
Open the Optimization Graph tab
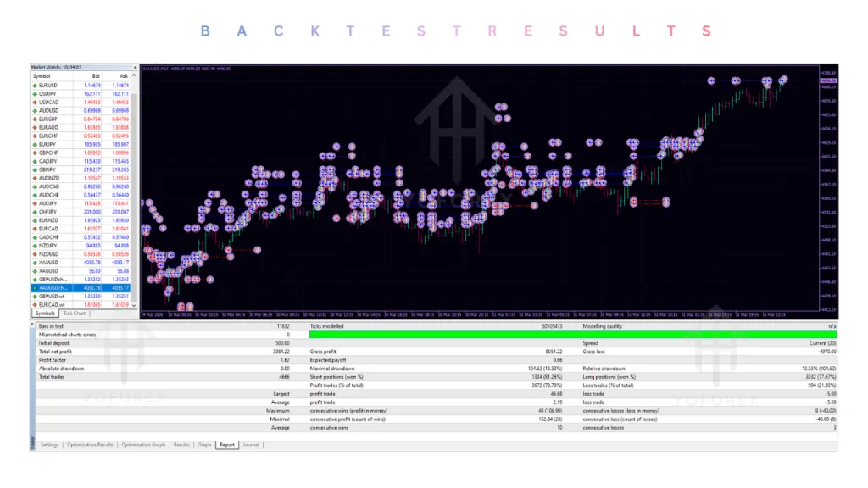(143, 445)
